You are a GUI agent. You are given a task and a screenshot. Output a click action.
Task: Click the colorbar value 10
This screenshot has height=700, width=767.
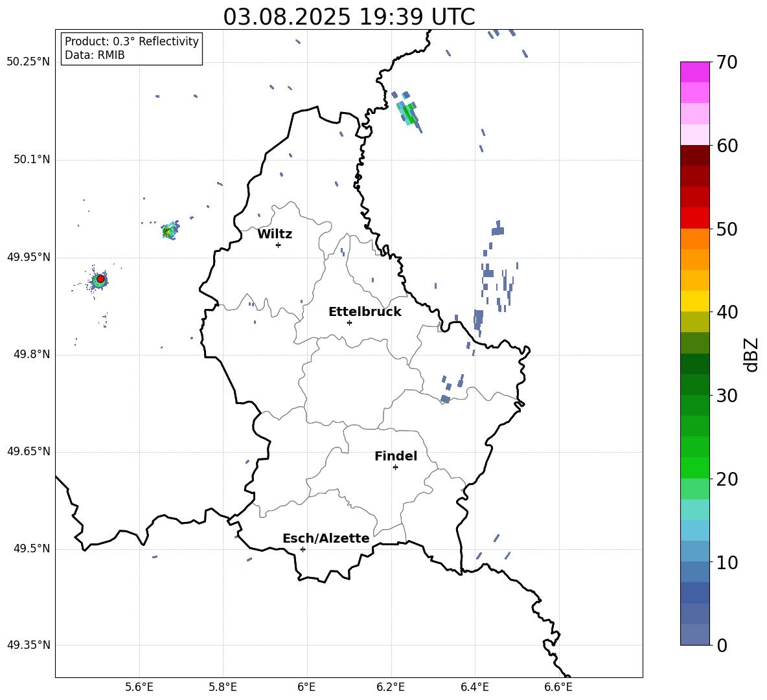[x=727, y=563]
